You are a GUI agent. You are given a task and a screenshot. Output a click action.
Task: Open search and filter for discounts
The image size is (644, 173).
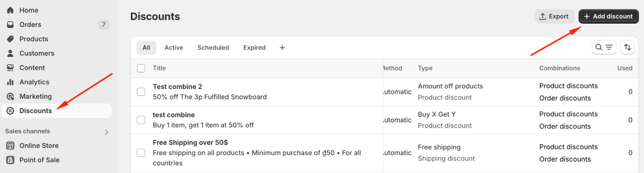[604, 48]
